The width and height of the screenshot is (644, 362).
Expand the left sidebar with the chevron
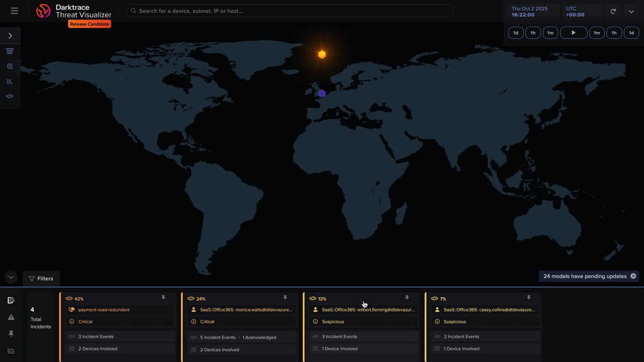pos(10,36)
